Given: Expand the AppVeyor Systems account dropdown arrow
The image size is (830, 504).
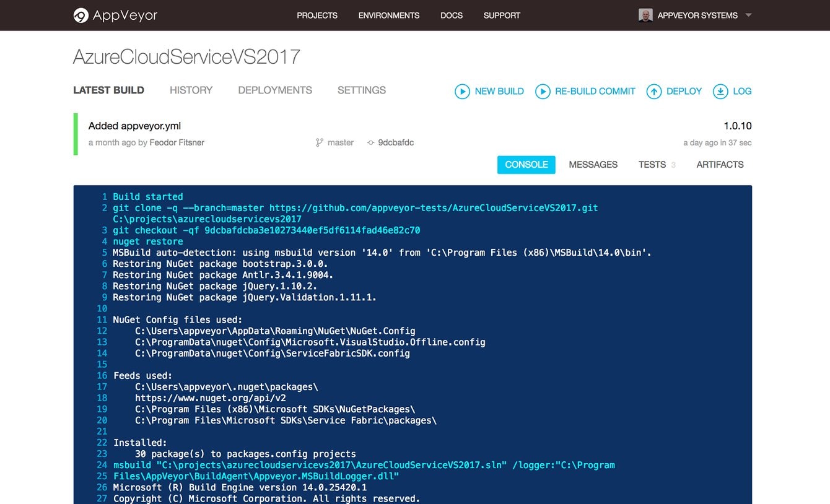Looking at the screenshot, I should point(748,15).
